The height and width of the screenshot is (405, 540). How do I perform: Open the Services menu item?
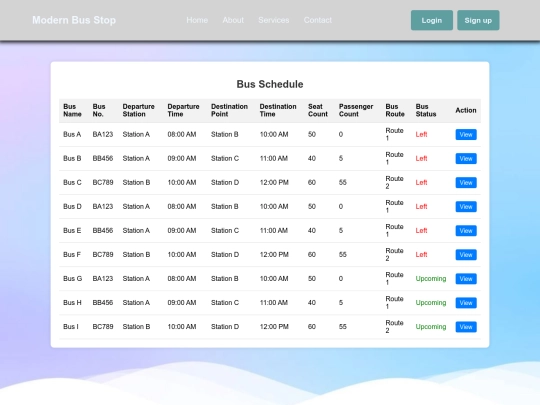point(274,20)
